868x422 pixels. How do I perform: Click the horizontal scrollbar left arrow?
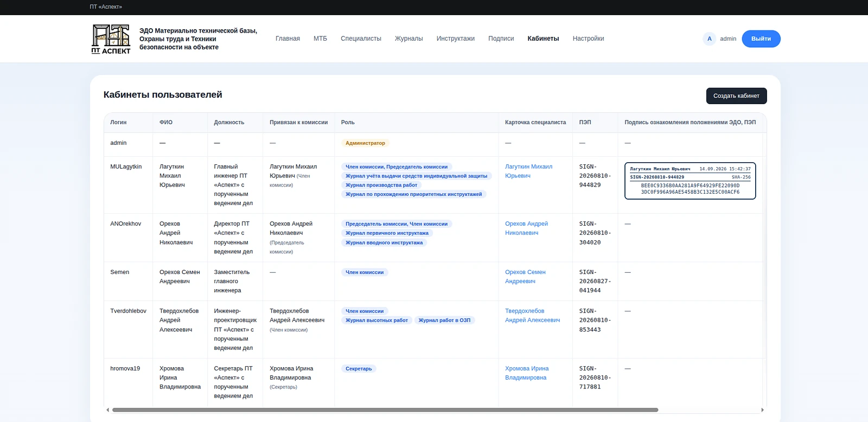point(108,410)
